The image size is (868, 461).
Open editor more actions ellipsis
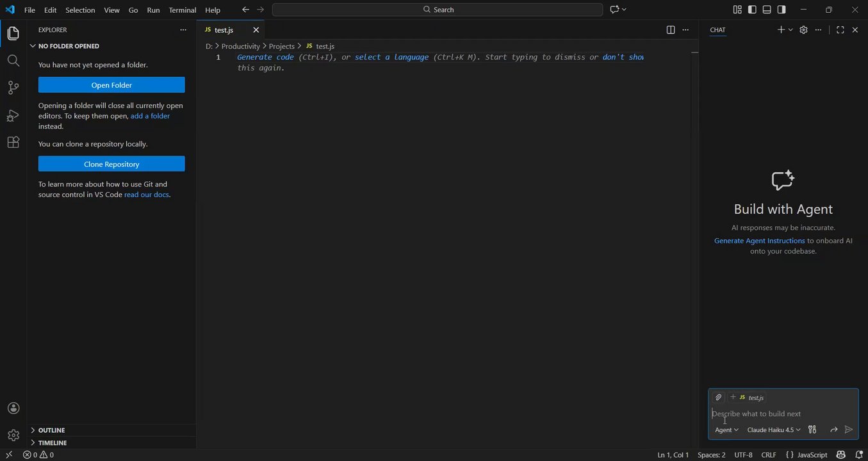[685, 30]
